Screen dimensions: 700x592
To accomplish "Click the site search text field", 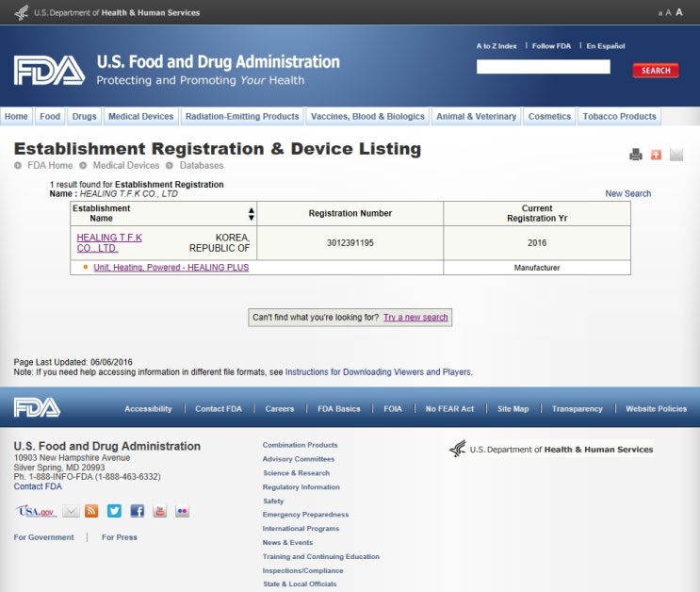I will tap(543, 68).
